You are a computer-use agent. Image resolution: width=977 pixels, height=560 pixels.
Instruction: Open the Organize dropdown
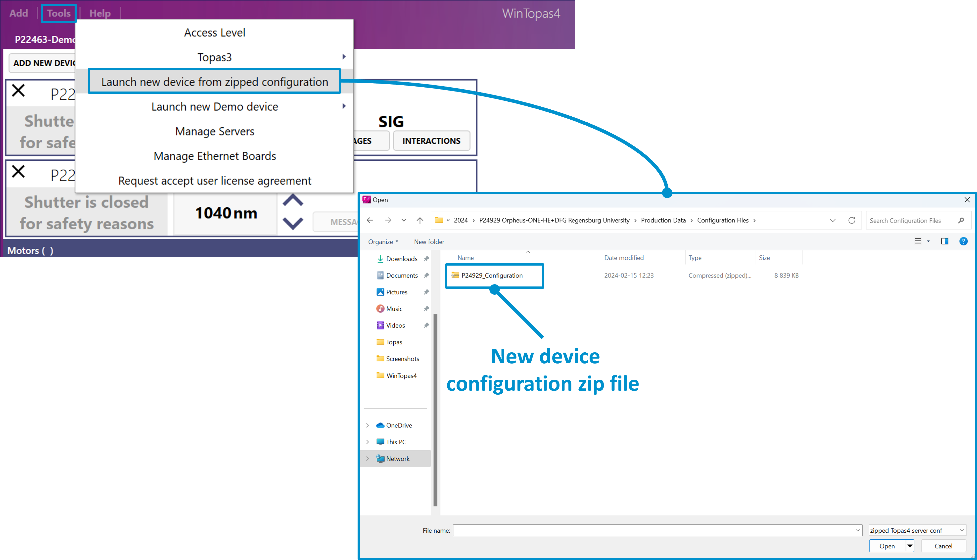click(x=383, y=241)
